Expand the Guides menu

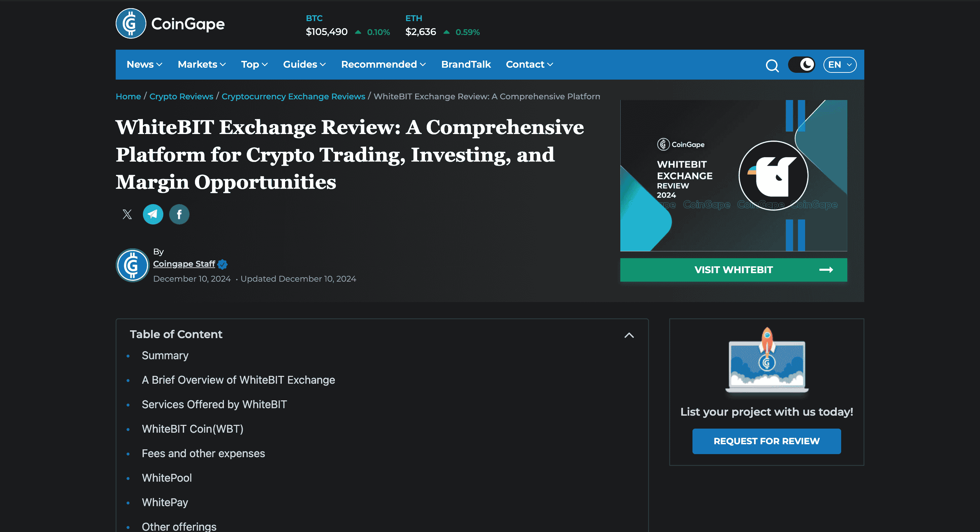304,64
